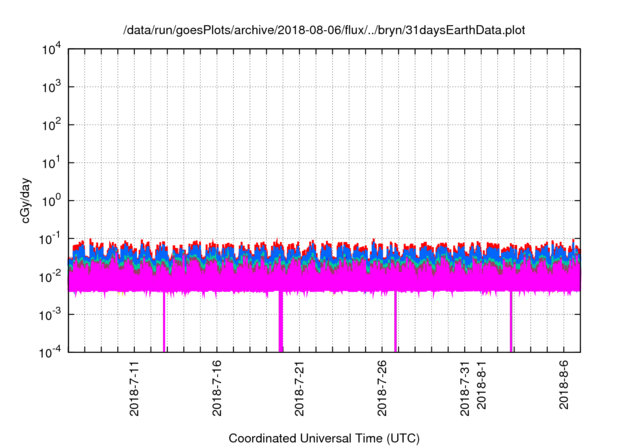Click the 2018-8-1 date label
The image size is (640, 448).
481,385
